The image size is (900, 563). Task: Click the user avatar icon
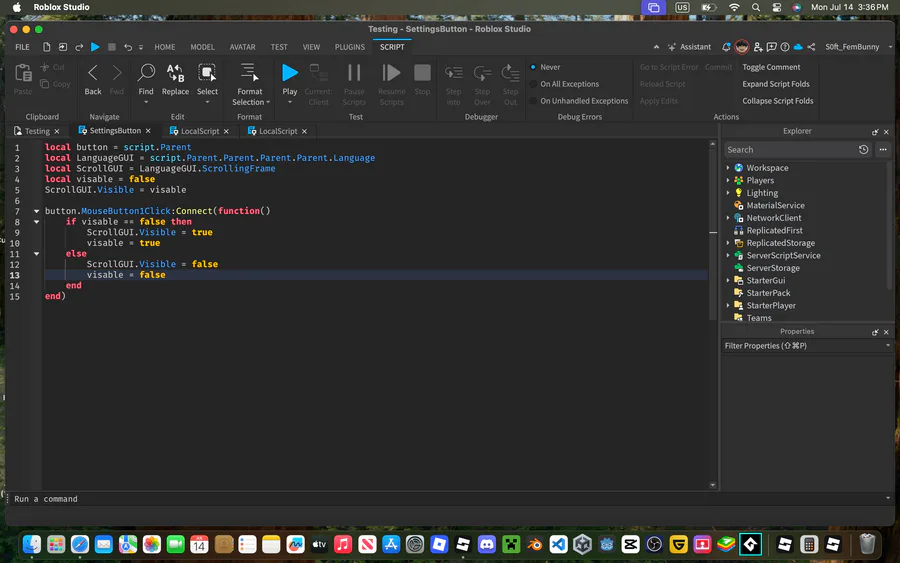tap(742, 47)
